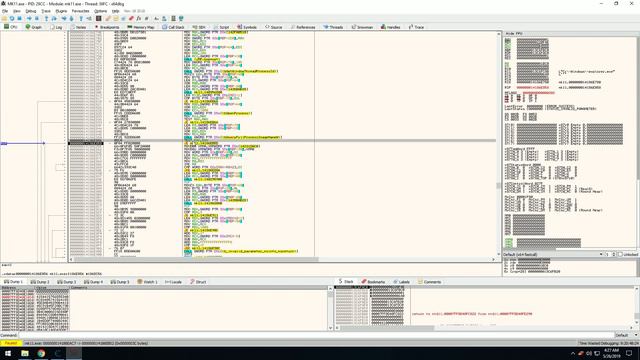Click the Run to User Code icon
Viewport: 640px width, 360px height.
pyautogui.click(x=89, y=18)
